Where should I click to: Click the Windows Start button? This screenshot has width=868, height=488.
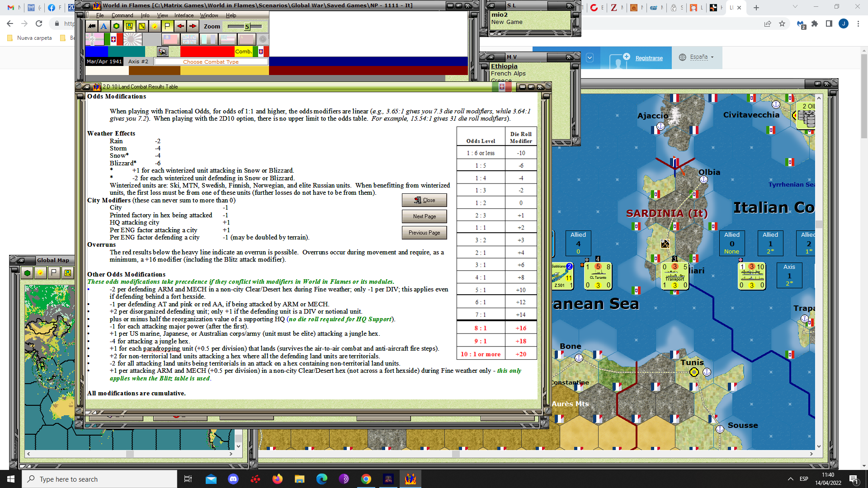click(11, 479)
